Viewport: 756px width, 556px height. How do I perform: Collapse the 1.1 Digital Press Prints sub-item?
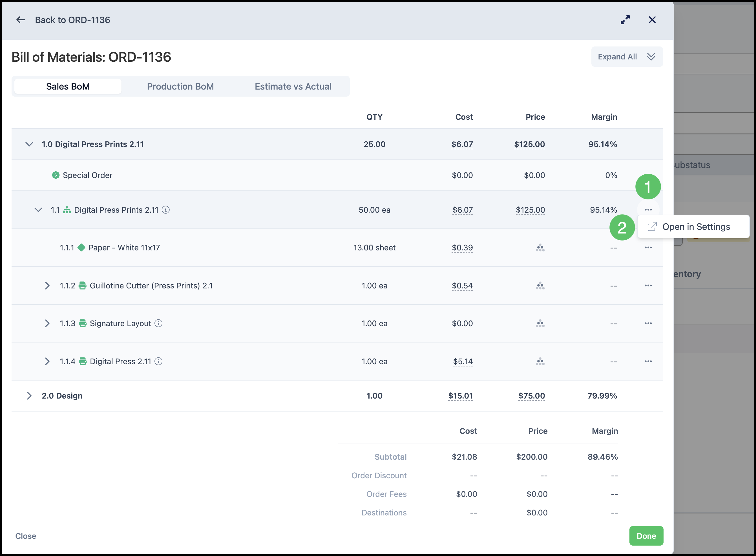coord(38,210)
